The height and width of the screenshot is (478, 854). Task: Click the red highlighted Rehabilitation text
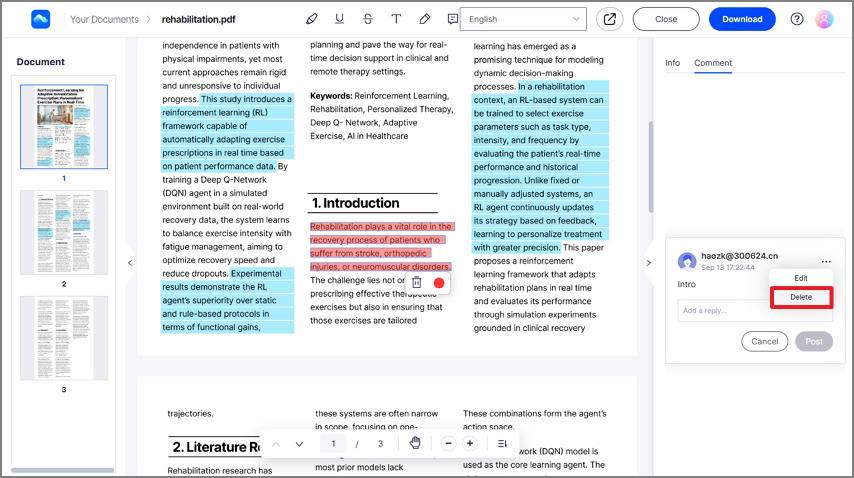(381, 247)
